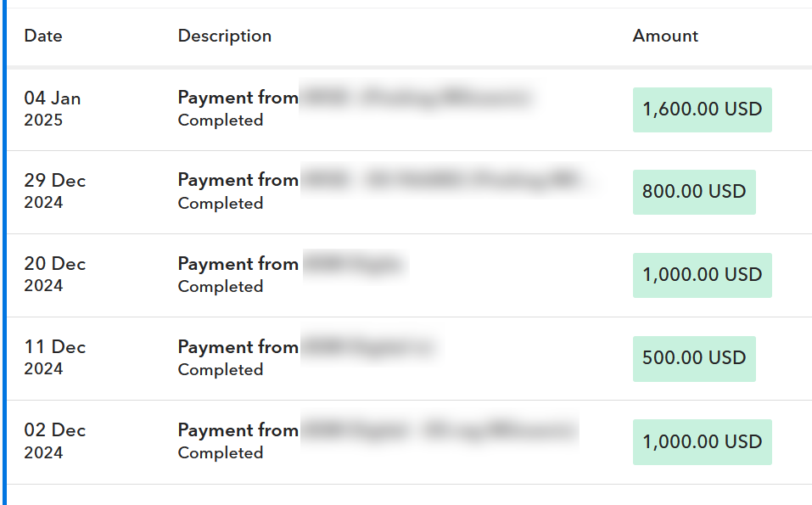Viewport: 812px width, 505px height.
Task: Click Completed status on the 500.00 USD payment
Action: pos(221,370)
